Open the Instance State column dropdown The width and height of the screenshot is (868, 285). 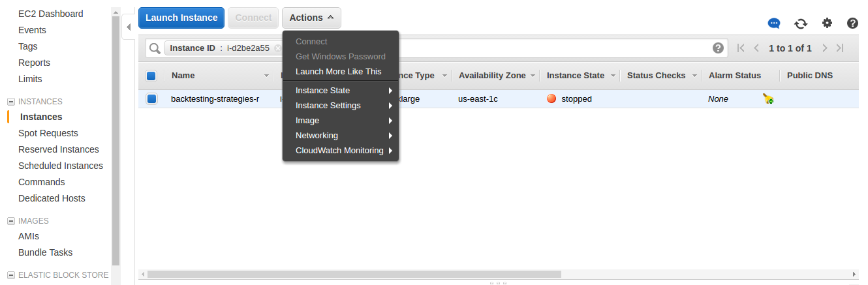point(613,76)
